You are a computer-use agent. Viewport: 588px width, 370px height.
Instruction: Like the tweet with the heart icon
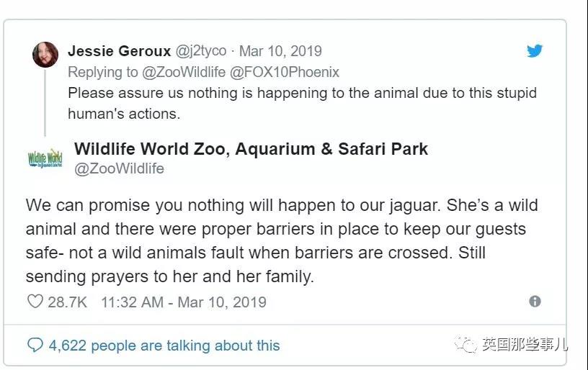tap(35, 302)
